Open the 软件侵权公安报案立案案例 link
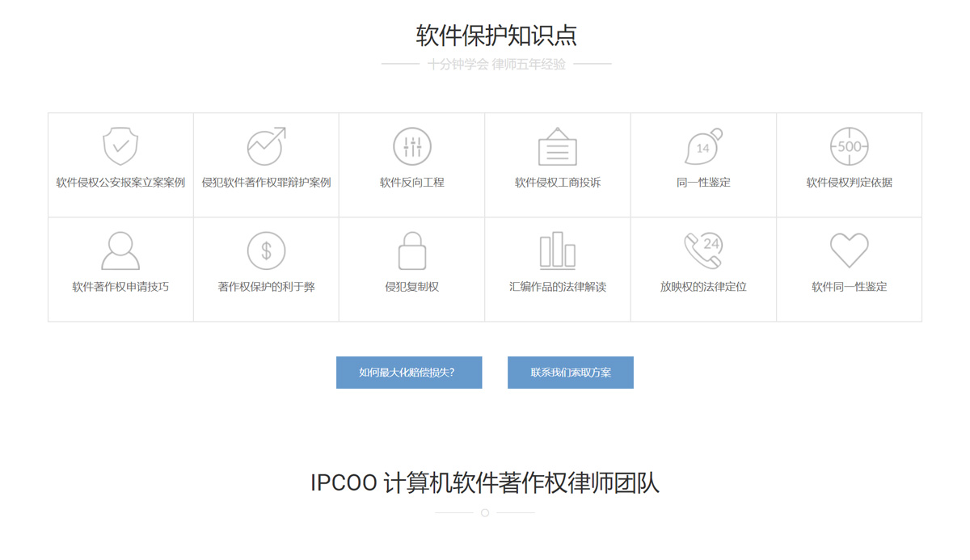The height and width of the screenshot is (560, 970). click(x=120, y=183)
